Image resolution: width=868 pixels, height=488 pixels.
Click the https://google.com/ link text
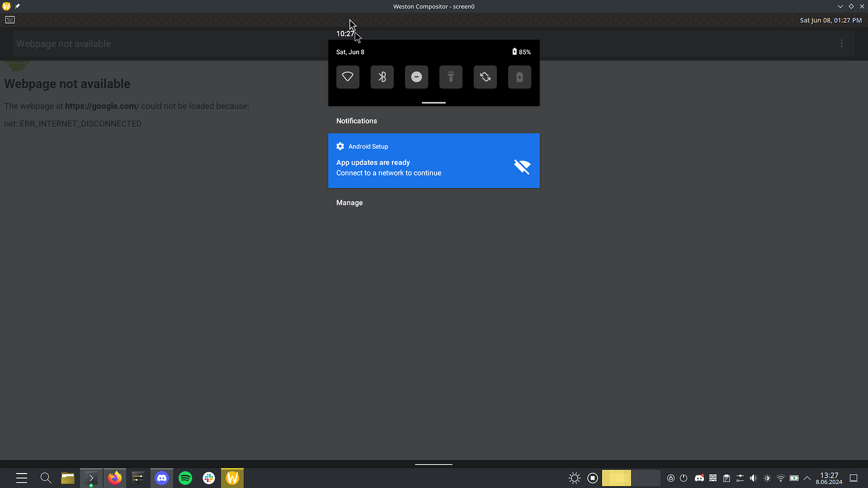(x=101, y=106)
